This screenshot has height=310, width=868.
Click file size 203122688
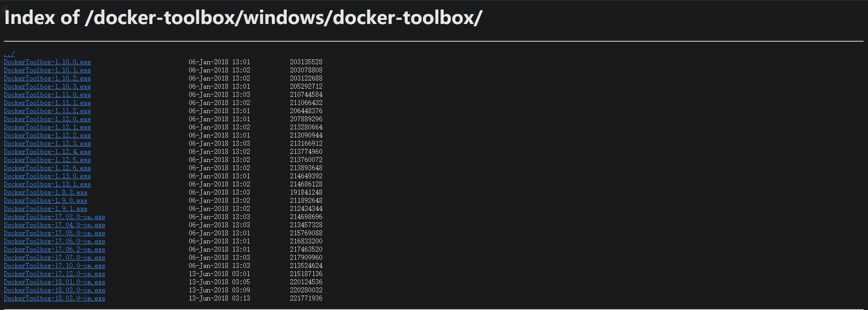pos(306,78)
